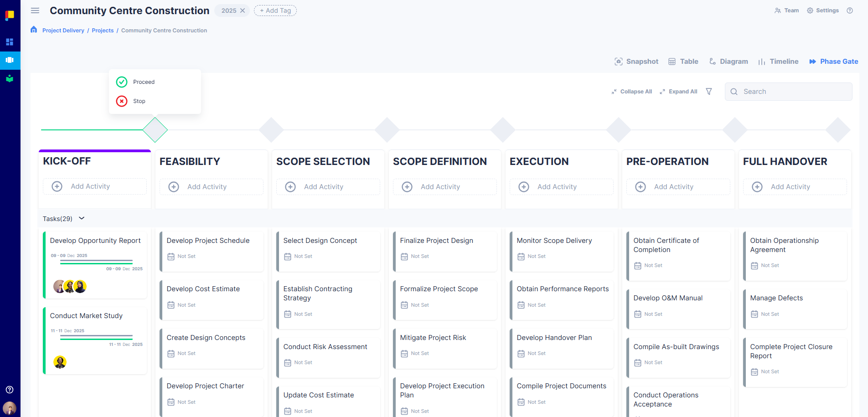The height and width of the screenshot is (417, 868).
Task: Click the help icon in the top right
Action: pos(850,10)
